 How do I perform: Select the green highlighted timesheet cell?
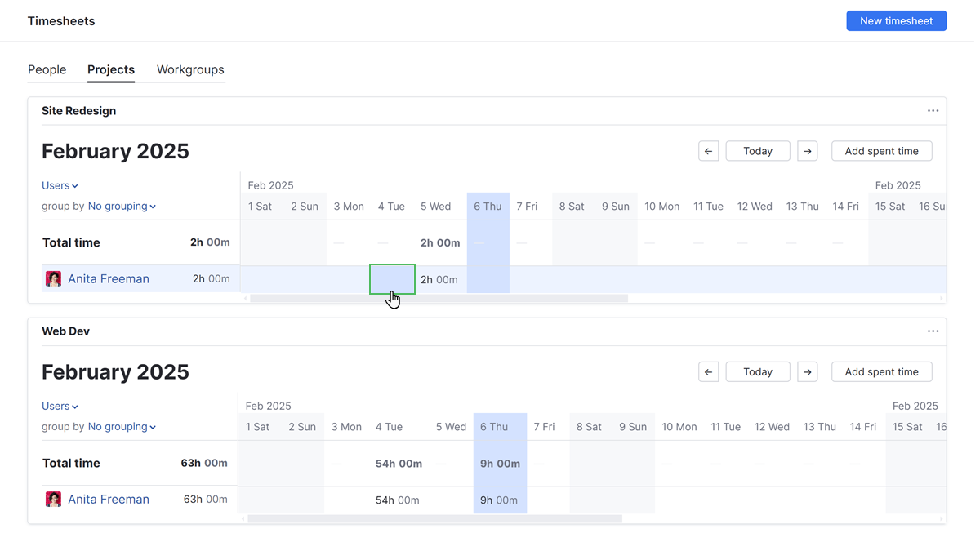click(392, 278)
